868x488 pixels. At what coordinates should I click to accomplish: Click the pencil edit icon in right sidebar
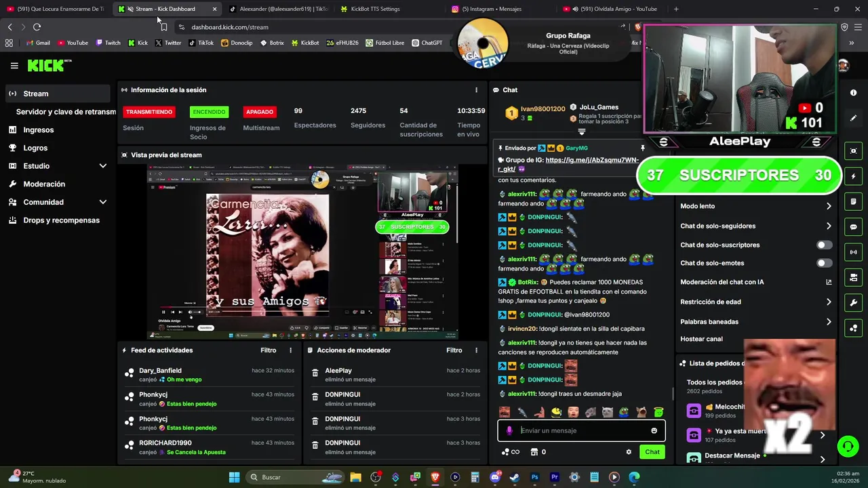853,118
